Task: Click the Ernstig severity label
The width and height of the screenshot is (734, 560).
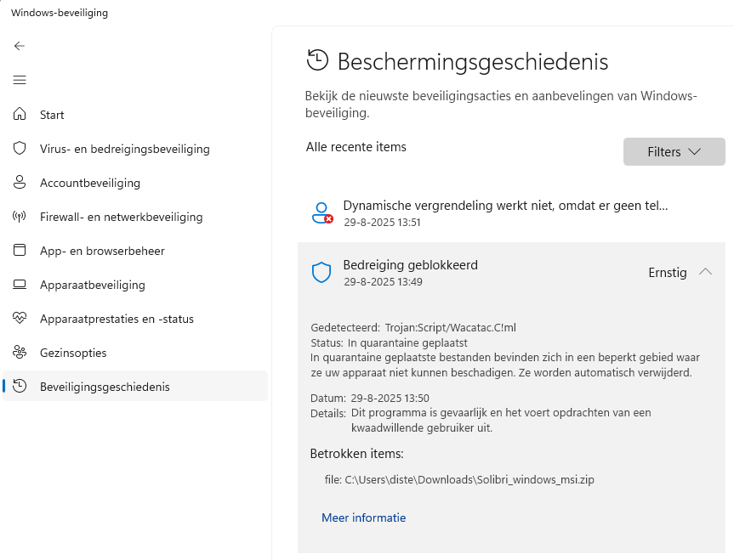Action: (x=668, y=272)
